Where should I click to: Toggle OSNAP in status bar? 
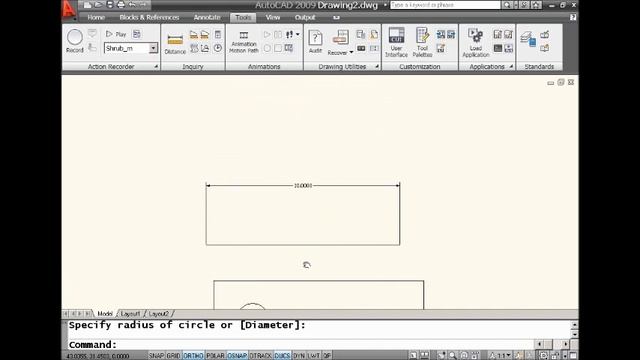pos(237,356)
